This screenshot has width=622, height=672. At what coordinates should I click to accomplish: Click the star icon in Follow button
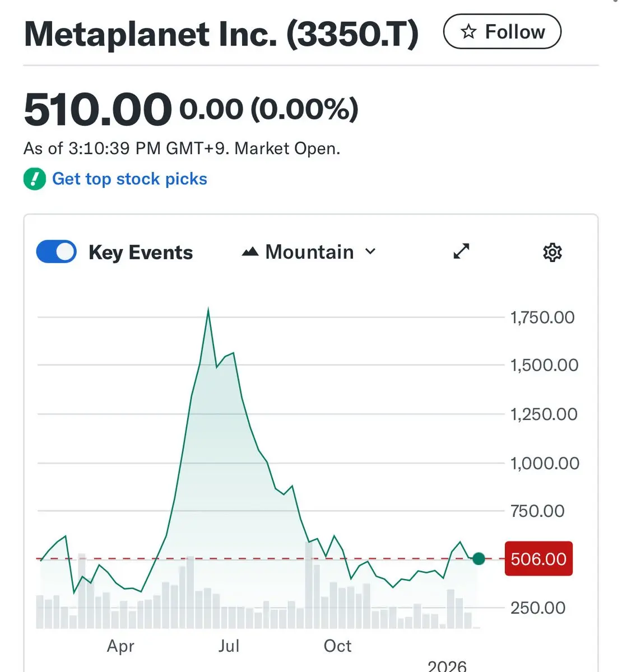468,32
